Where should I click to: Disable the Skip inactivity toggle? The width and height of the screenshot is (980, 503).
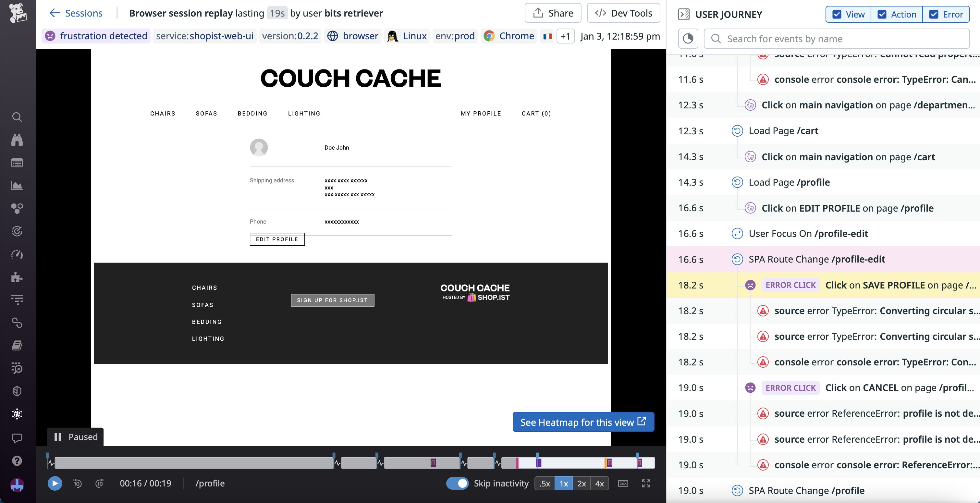pos(458,483)
